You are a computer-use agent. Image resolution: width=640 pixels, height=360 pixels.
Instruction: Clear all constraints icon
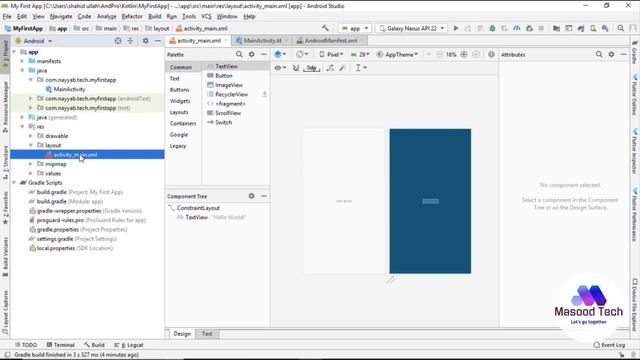[330, 68]
